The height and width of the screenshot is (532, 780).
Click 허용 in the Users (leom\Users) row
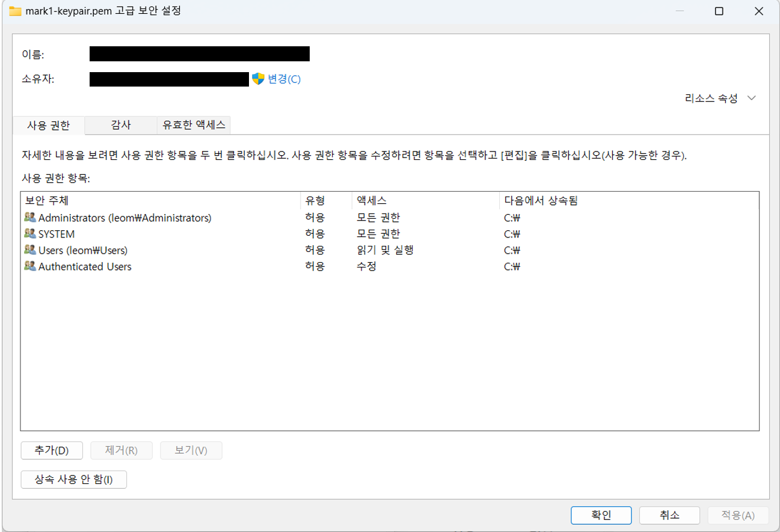click(315, 250)
